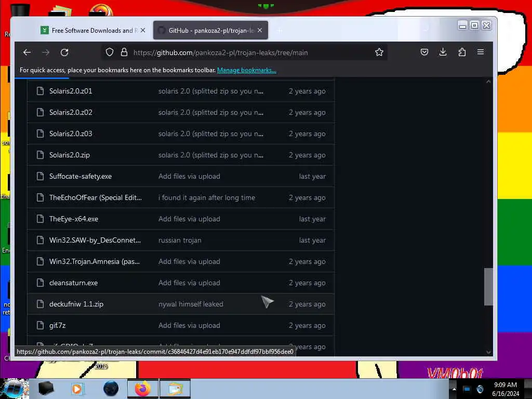This screenshot has width=532, height=399.
Task: Open the TheEye-x64.exe file link
Action: click(x=74, y=219)
